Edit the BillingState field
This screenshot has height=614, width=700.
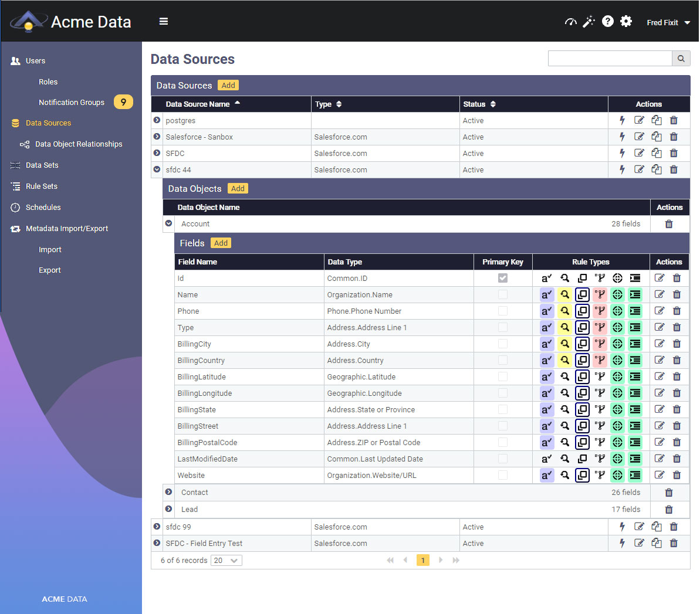coord(660,410)
